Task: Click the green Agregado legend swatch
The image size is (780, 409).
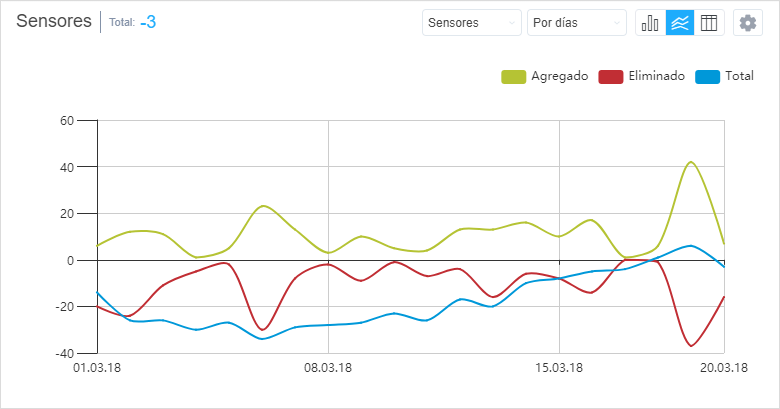Action: pyautogui.click(x=513, y=76)
